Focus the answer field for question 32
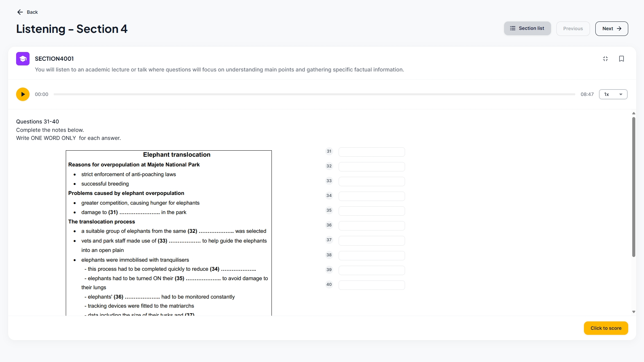Image resolution: width=644 pixels, height=362 pixels. pos(371,167)
